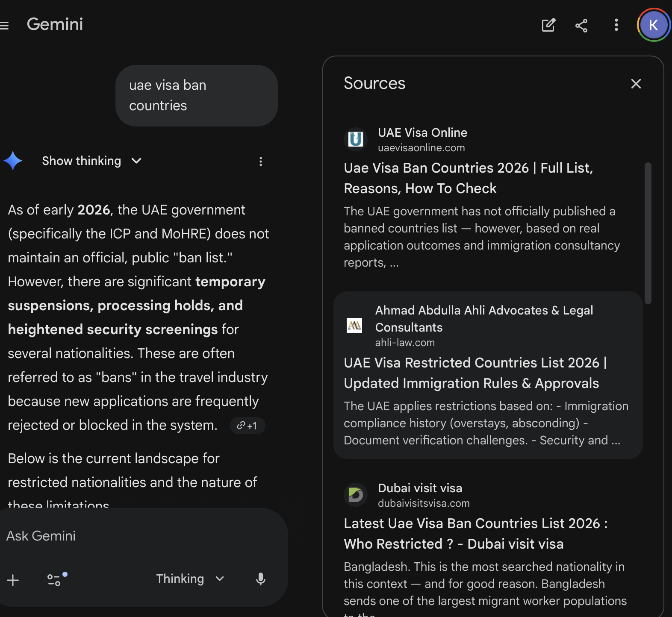This screenshot has height=617, width=672.
Task: Open the top bar three-dot options menu
Action: (x=616, y=25)
